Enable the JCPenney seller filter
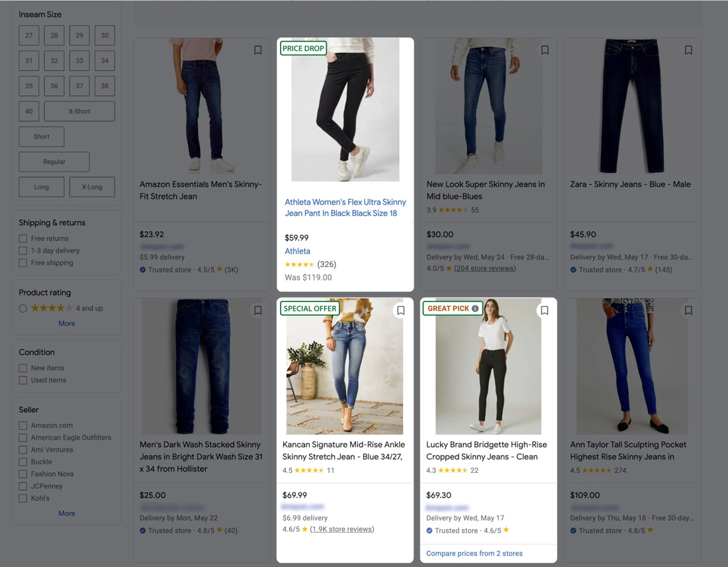Screen dimensions: 728x567 pyautogui.click(x=23, y=486)
